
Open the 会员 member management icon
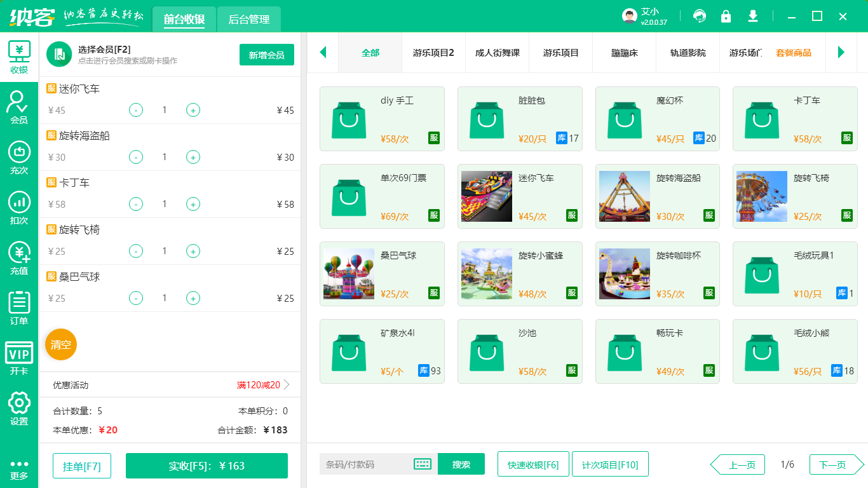point(18,106)
